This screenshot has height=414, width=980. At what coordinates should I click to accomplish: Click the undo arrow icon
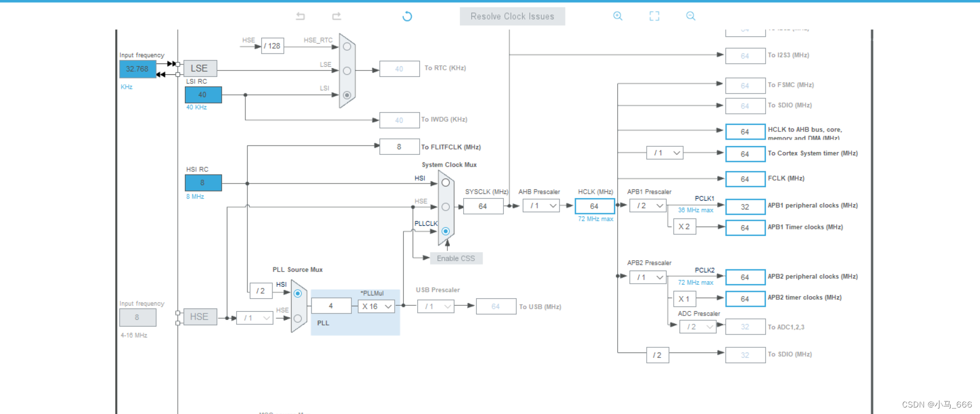click(x=301, y=16)
